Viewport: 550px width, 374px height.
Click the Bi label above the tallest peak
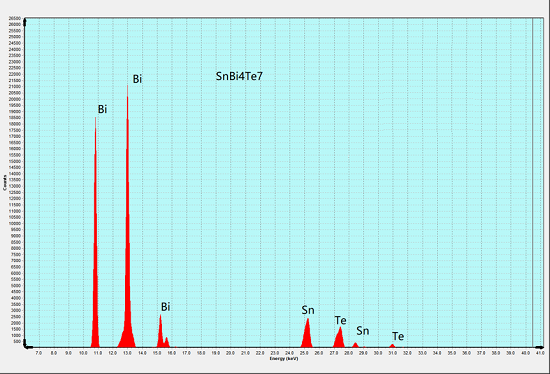[137, 79]
